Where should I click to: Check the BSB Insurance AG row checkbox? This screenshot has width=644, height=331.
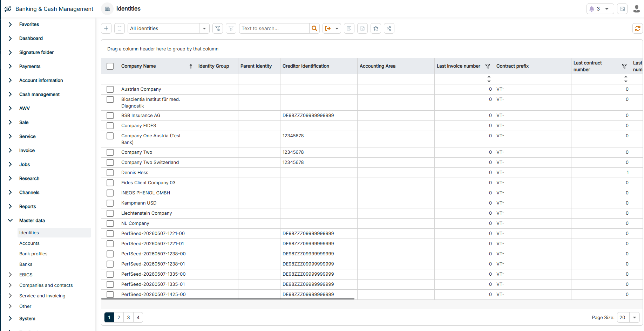click(110, 116)
